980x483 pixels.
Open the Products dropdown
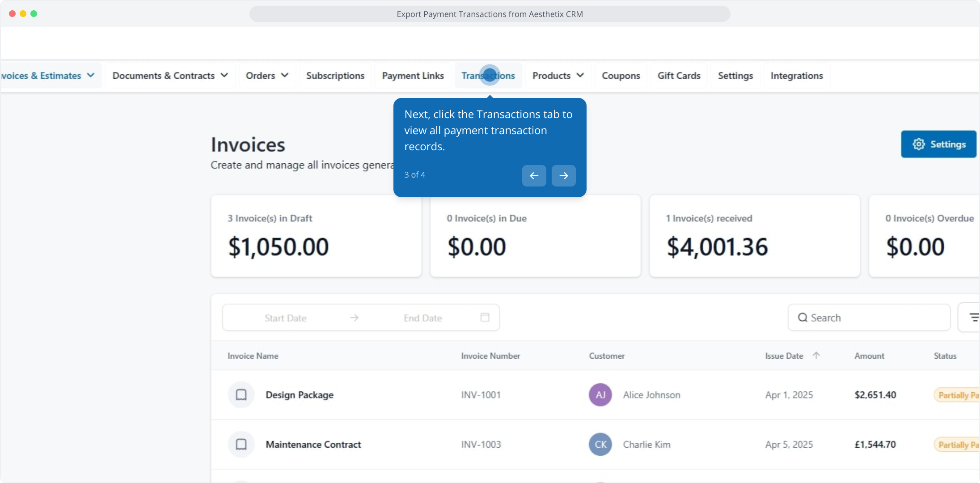click(x=558, y=76)
